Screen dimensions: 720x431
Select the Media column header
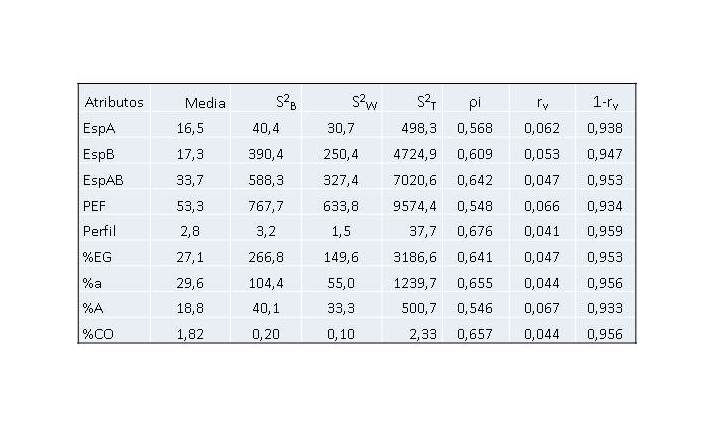[205, 102]
